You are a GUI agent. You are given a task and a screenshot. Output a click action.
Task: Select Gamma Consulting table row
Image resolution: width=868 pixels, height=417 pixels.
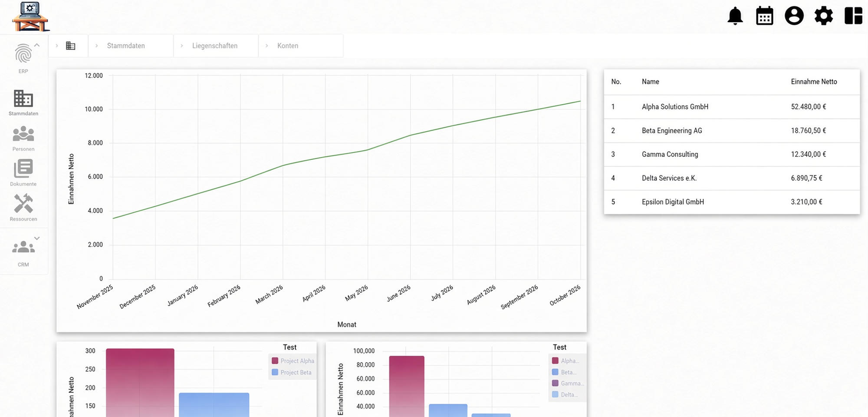coord(732,154)
